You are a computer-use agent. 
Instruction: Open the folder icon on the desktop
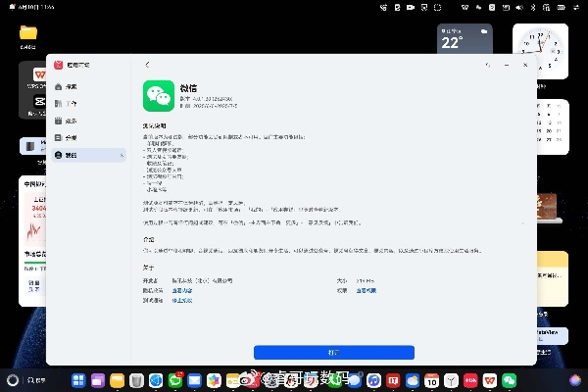click(27, 33)
